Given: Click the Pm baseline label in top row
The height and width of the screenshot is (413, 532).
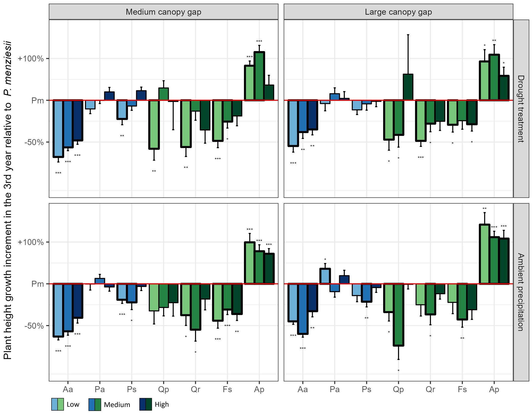Looking at the screenshot, I should click(x=38, y=100).
